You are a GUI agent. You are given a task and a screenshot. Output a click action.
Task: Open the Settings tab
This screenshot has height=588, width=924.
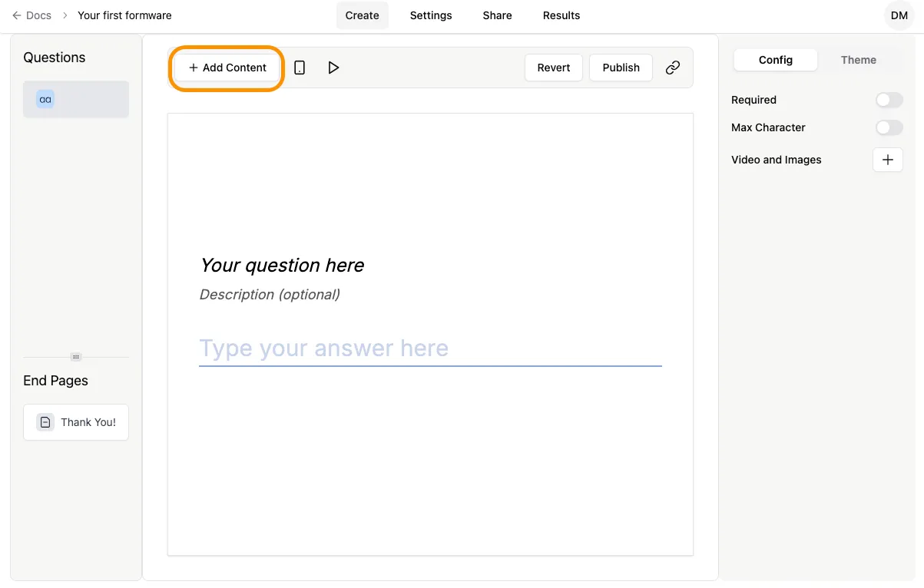point(430,15)
